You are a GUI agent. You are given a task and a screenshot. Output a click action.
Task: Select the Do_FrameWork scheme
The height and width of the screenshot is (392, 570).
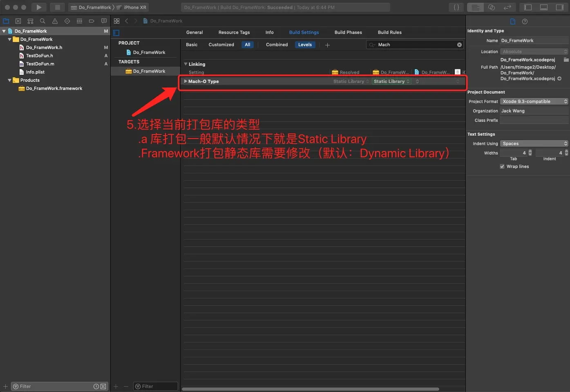(91, 7)
